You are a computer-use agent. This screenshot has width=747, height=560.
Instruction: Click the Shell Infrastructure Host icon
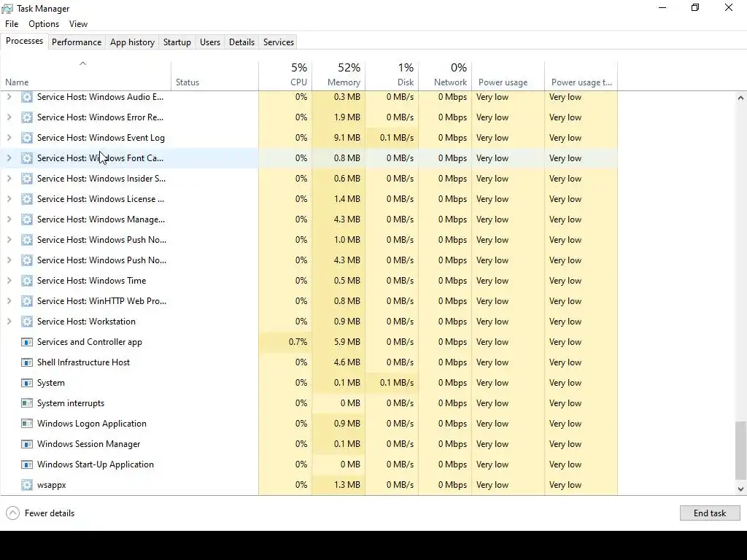tap(27, 362)
